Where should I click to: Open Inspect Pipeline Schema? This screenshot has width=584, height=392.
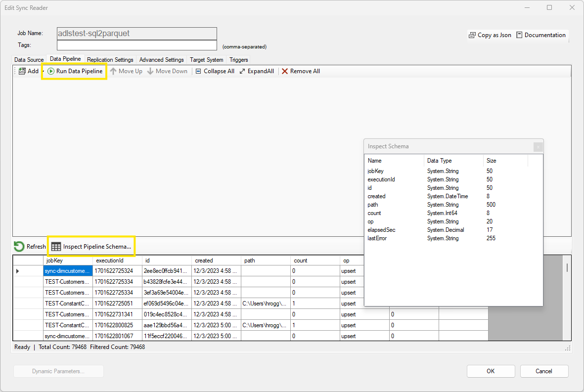tap(91, 247)
